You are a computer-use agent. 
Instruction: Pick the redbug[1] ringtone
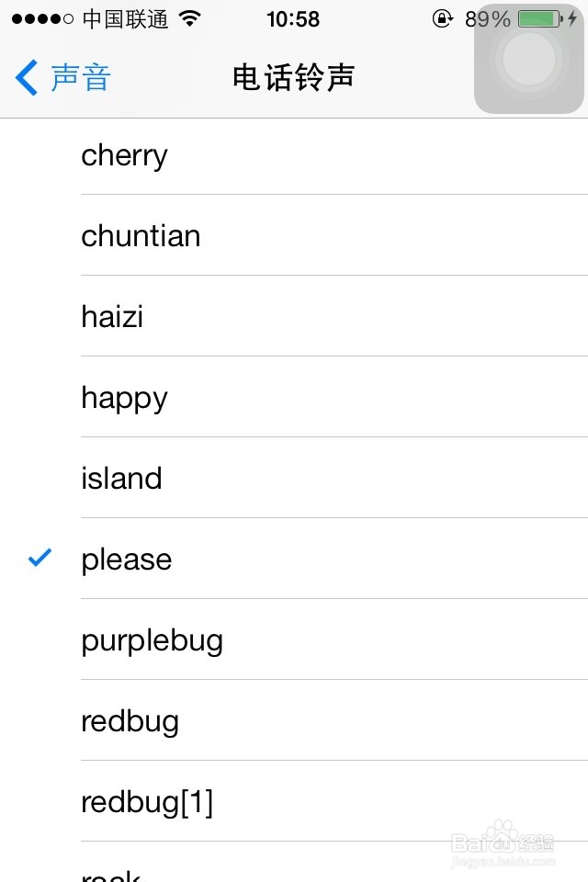click(147, 802)
